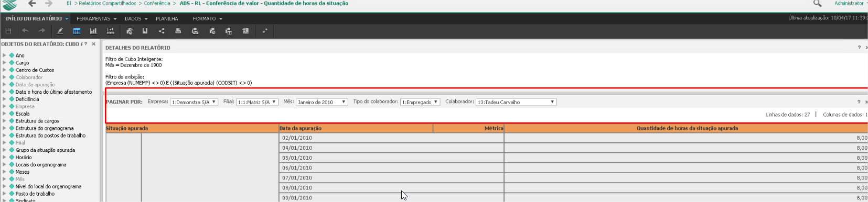Click the Data da apuração column header
The image size is (868, 202).
pos(356,128)
